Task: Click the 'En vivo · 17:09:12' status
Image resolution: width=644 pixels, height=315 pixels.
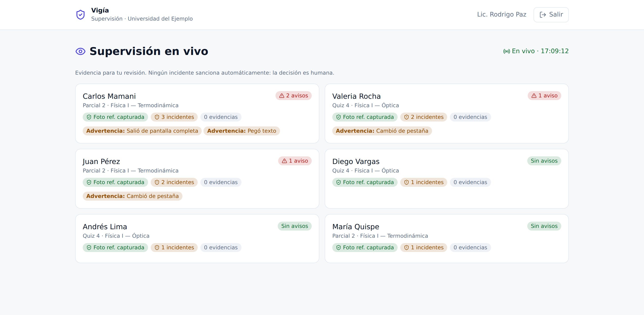Action: 536,51
